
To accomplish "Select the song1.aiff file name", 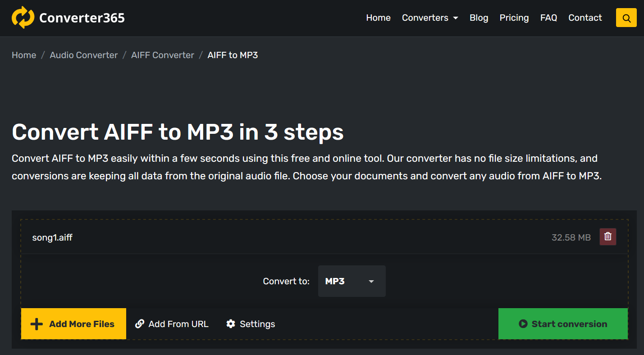I will pos(52,237).
